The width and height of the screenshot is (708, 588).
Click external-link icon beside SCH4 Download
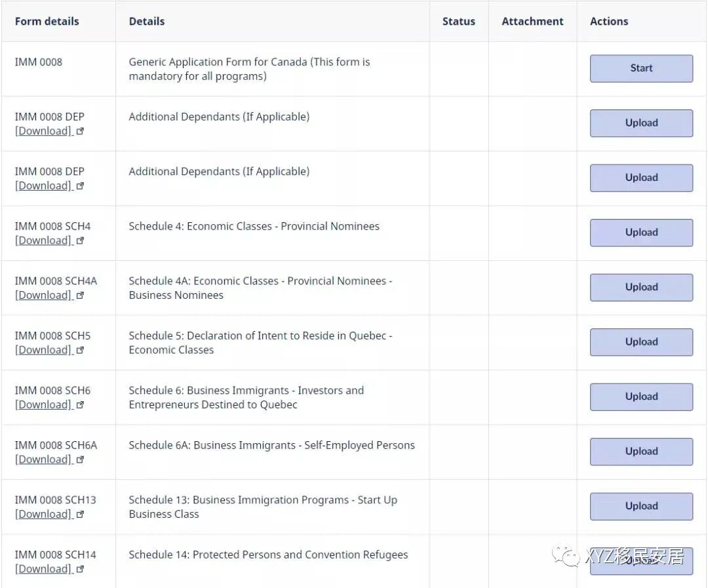[81, 241]
